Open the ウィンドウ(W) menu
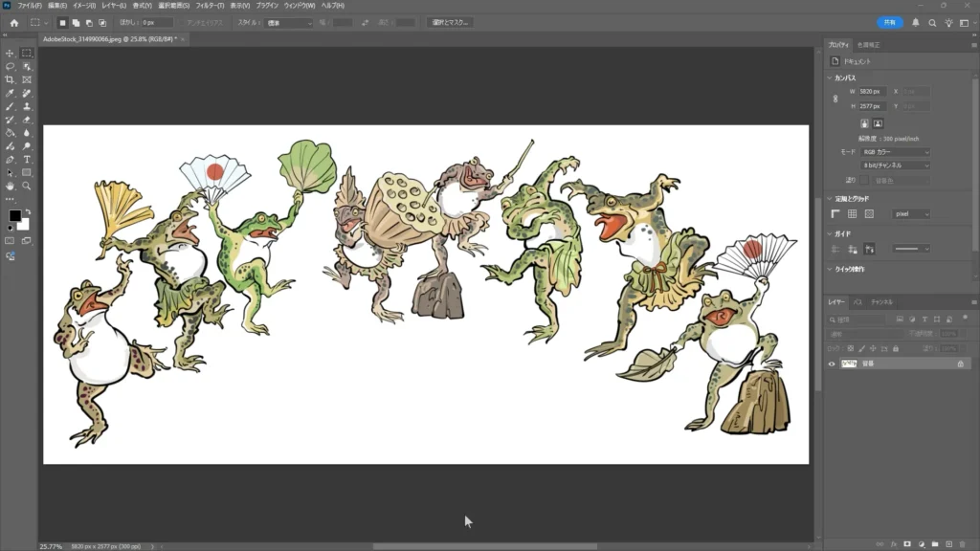 pos(300,6)
